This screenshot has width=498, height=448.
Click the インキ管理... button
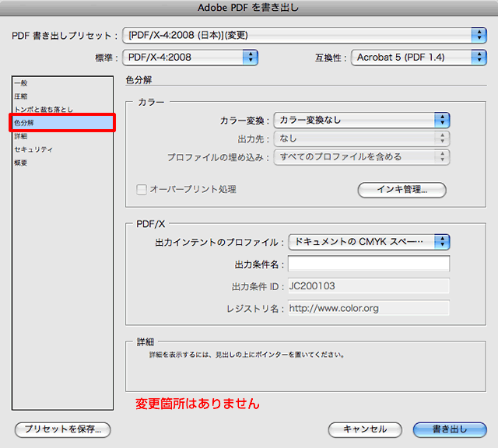click(402, 190)
